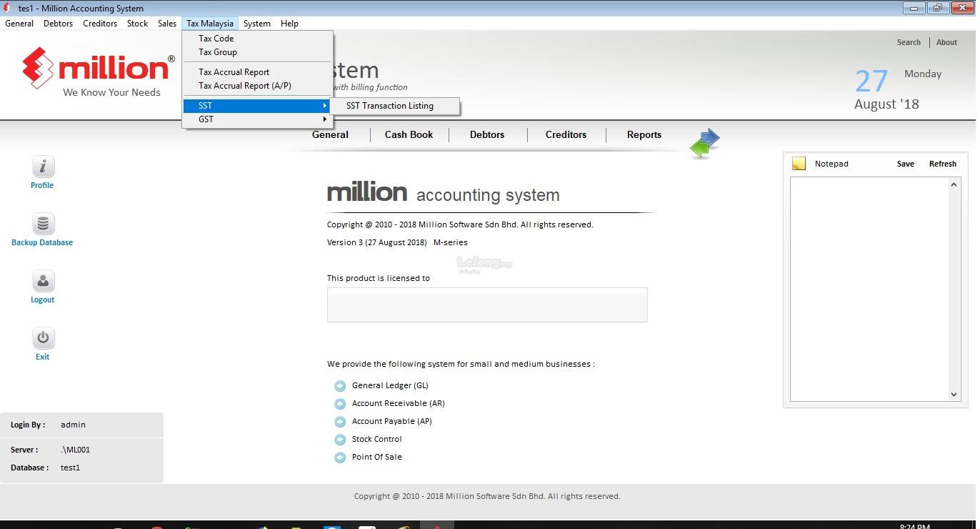Expand the GST submenu
This screenshot has width=980, height=529.
(x=258, y=119)
